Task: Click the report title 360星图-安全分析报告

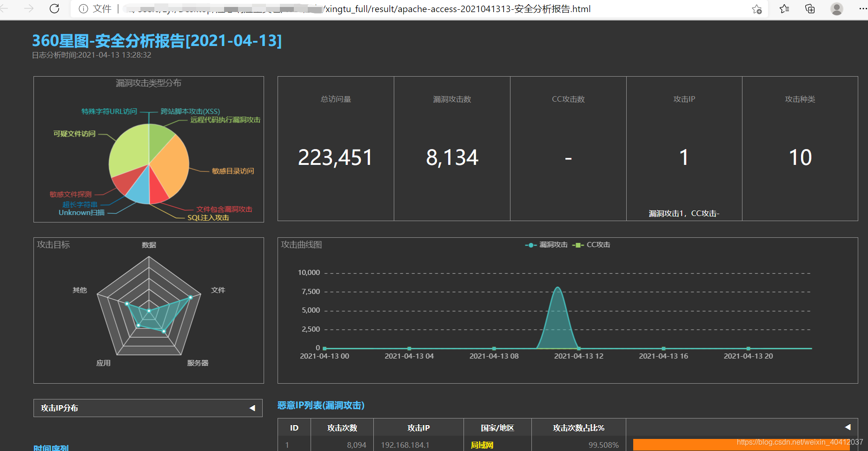Action: (157, 41)
